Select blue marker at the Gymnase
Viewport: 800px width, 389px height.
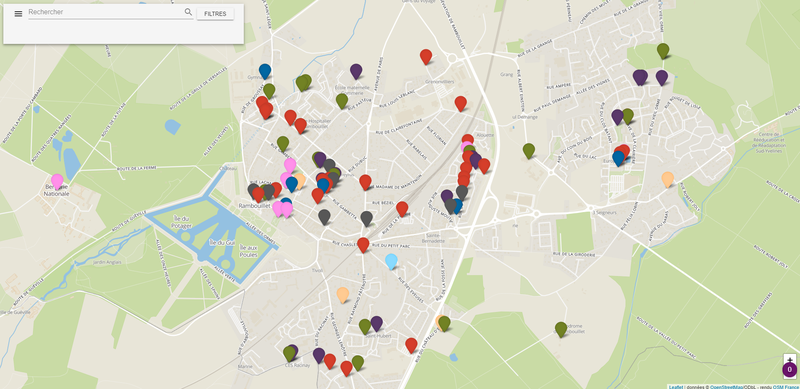(x=265, y=71)
